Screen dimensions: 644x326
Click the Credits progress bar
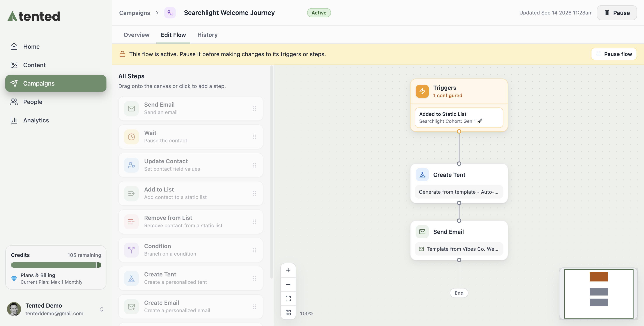(56, 265)
